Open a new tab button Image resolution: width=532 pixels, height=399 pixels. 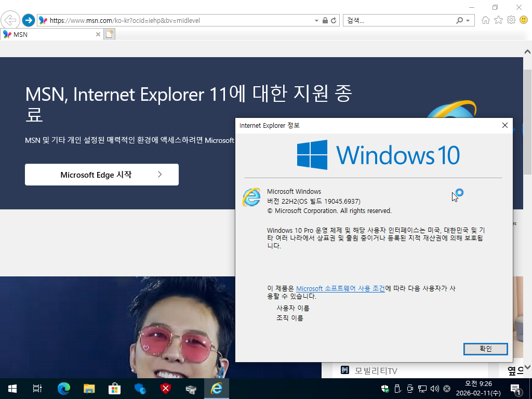point(109,34)
